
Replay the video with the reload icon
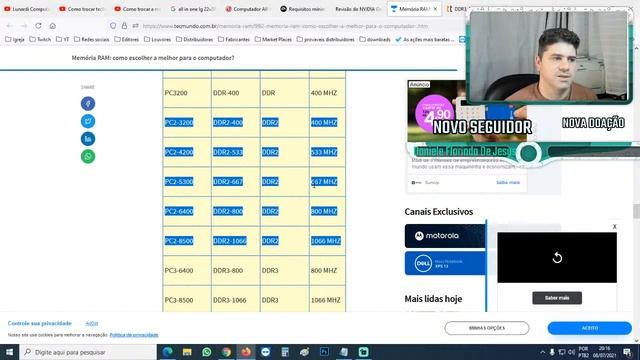557,258
